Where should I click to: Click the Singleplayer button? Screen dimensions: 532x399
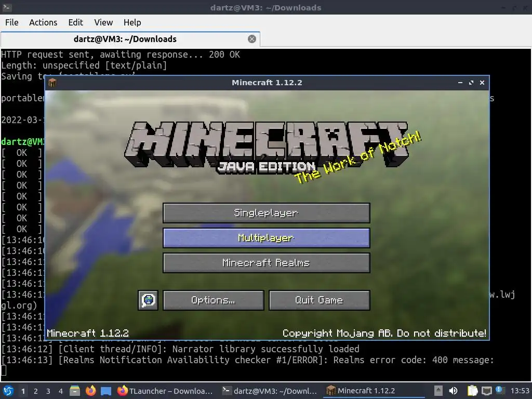point(267,212)
